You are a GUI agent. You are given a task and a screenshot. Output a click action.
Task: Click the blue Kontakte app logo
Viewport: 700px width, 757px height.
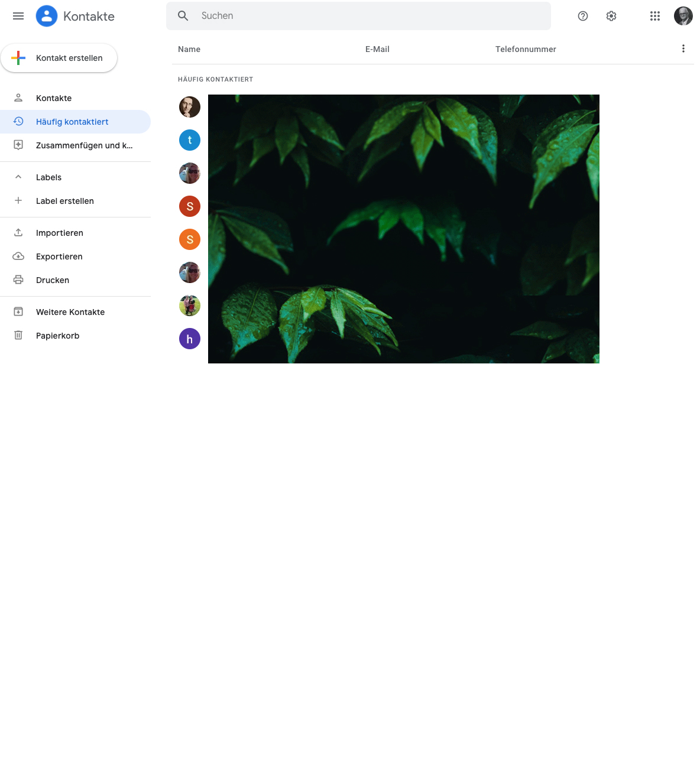point(47,16)
